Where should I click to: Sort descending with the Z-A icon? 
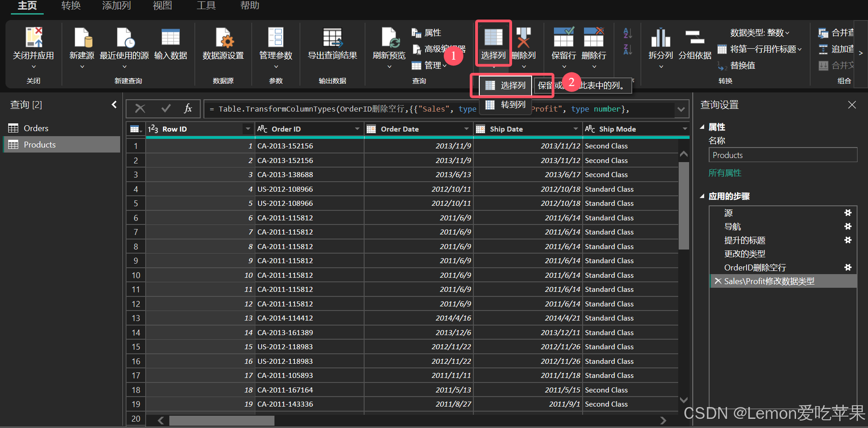point(628,49)
